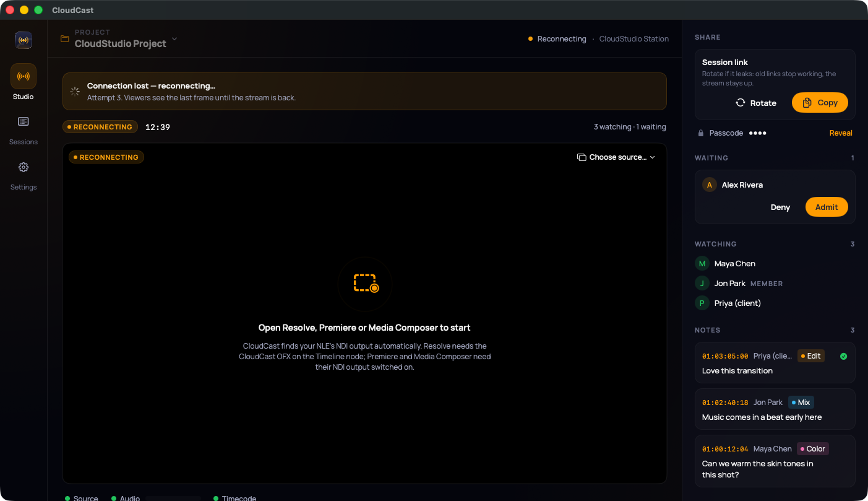This screenshot has height=501, width=868.
Task: Click Jon Park's avatar in Watching
Action: 702,284
